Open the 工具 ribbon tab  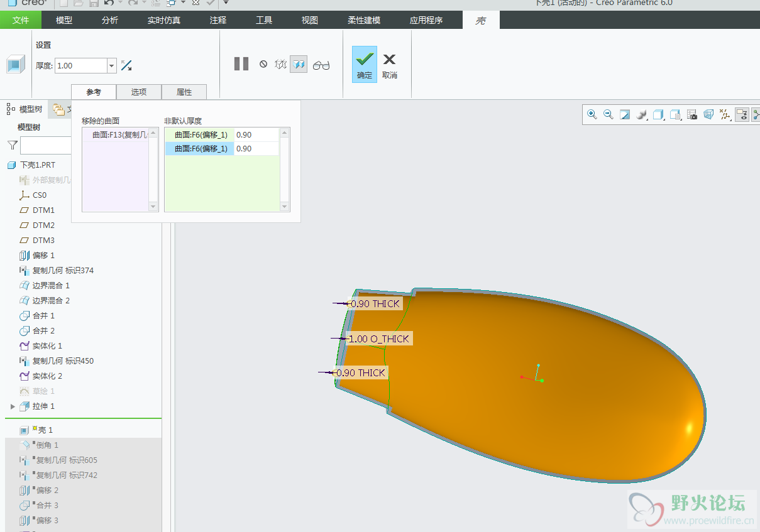pos(264,20)
